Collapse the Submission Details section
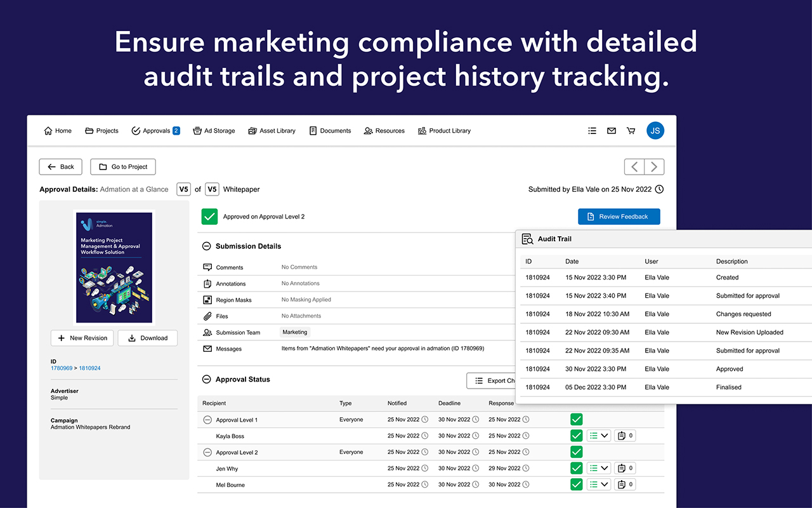 click(206, 246)
